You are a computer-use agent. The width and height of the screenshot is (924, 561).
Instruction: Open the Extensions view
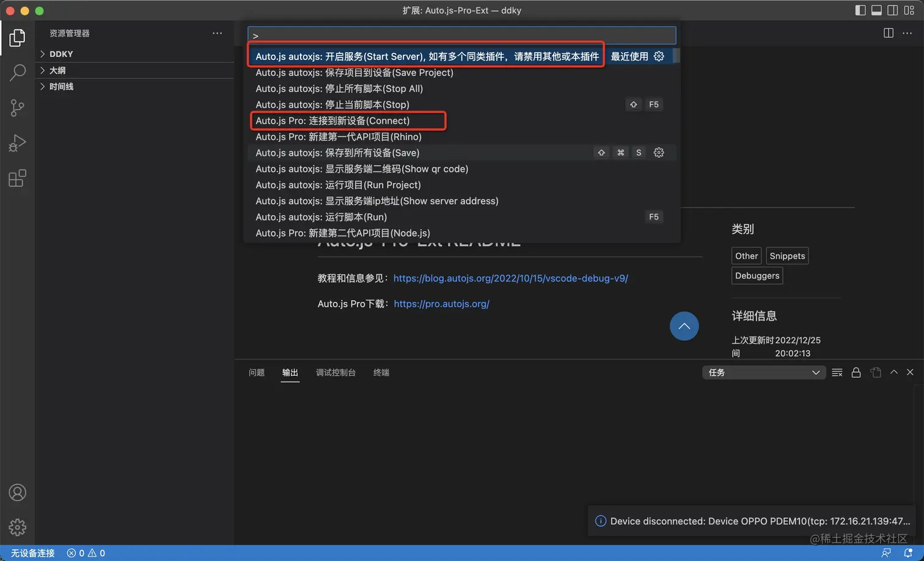pos(17,178)
